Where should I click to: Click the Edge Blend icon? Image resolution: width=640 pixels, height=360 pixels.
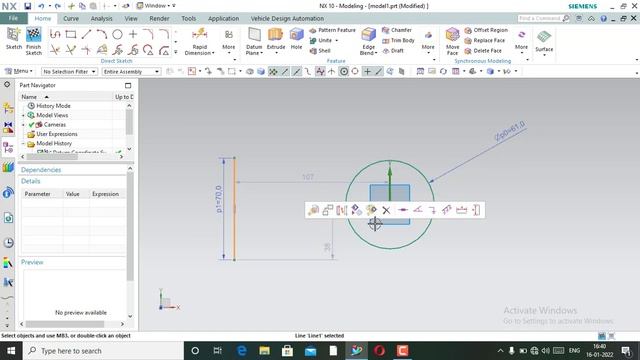click(x=369, y=35)
